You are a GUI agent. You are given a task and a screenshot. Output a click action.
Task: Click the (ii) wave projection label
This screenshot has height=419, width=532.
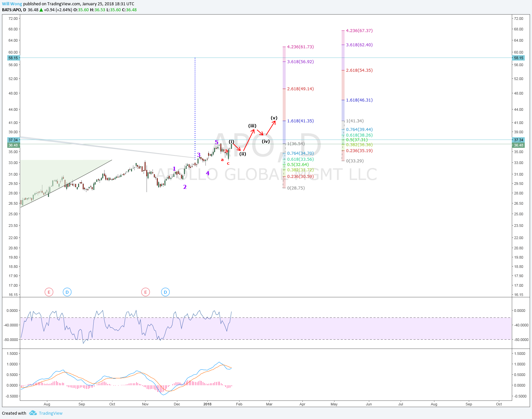pyautogui.click(x=243, y=154)
